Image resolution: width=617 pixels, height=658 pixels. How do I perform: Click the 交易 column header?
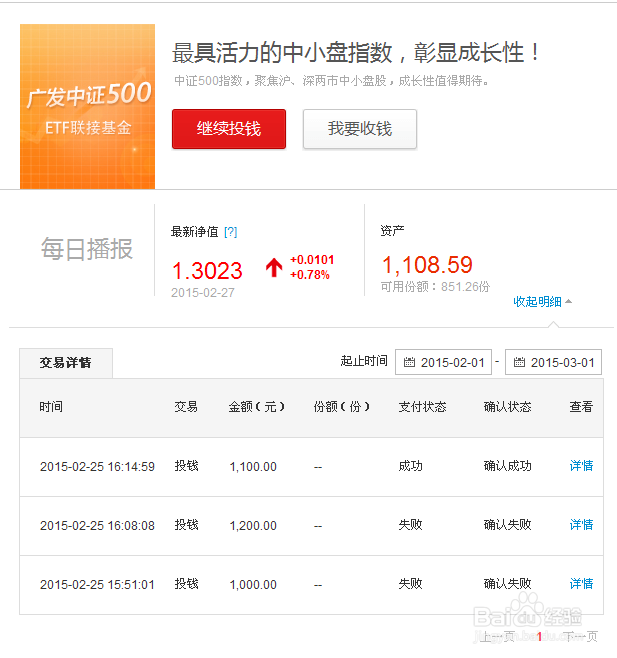coord(186,407)
